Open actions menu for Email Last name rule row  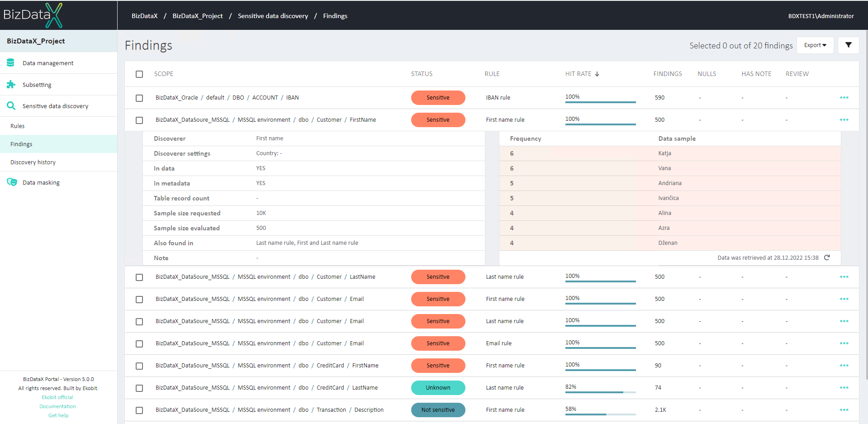pyautogui.click(x=844, y=321)
